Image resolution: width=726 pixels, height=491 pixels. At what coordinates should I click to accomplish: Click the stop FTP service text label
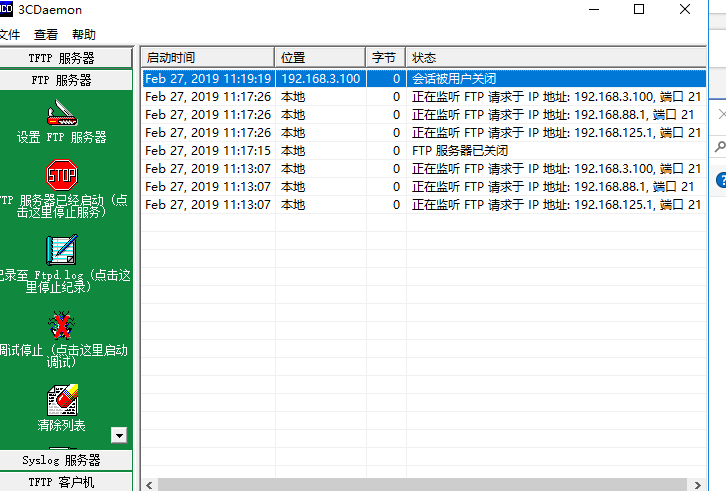coord(63,206)
